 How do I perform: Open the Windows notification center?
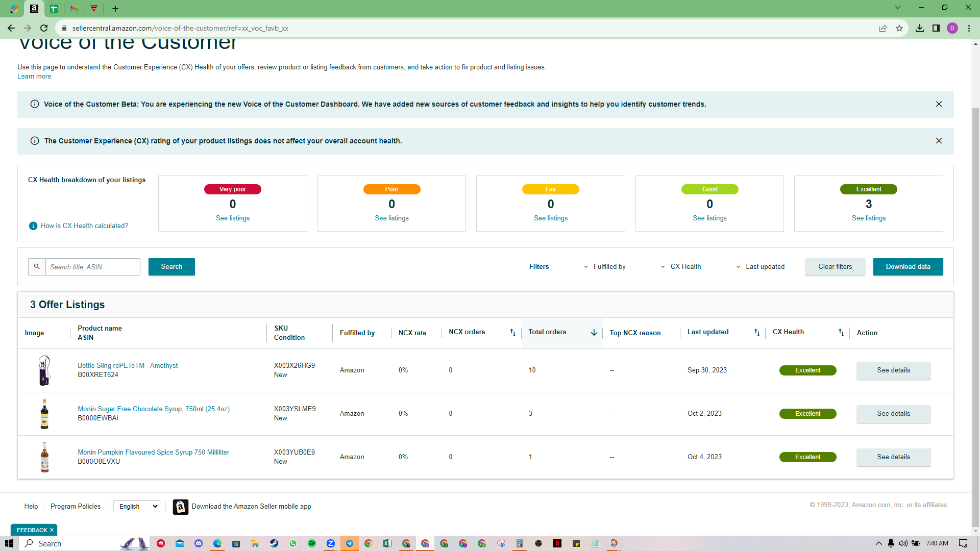tap(963, 543)
